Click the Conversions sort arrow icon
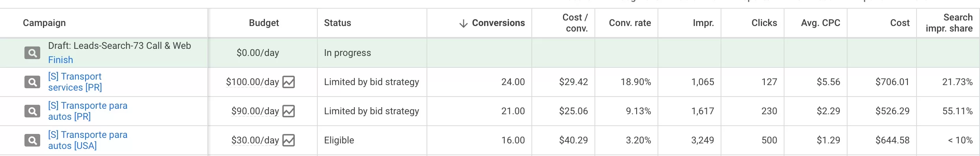980x156 pixels. (464, 23)
